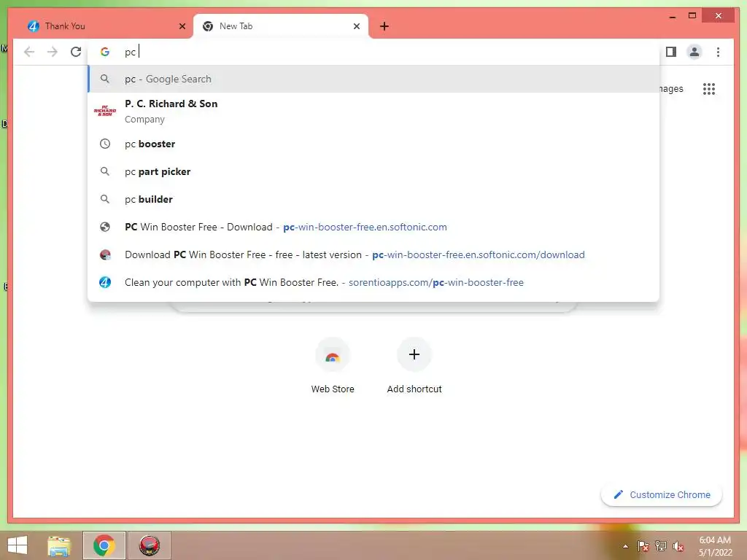
Task: Minimize the Chrome window
Action: [672, 16]
